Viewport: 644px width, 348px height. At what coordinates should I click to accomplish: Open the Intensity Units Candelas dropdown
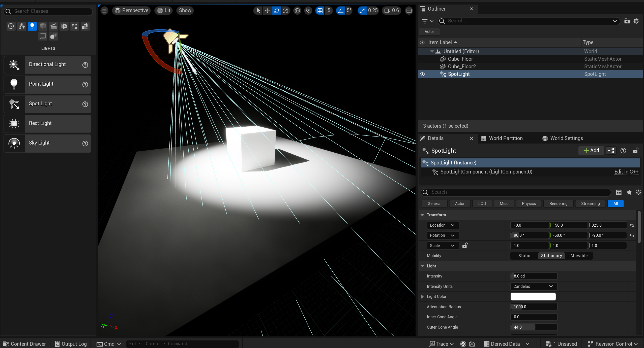(533, 286)
